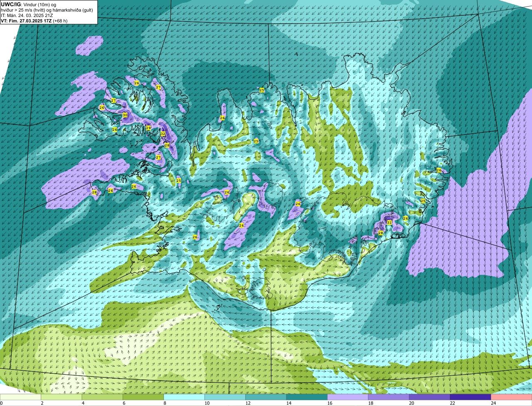Click the '6' tick label on color scale
This screenshot has width=532, height=406.
(124, 403)
